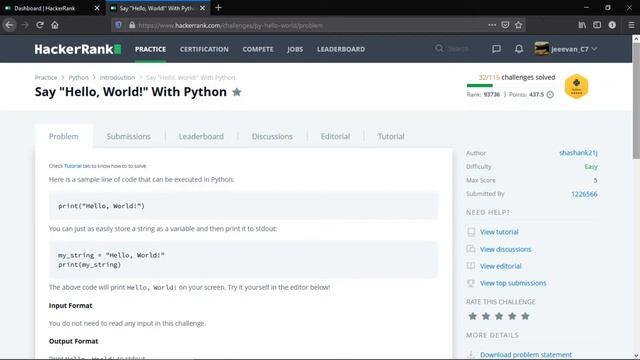640x360 pixels.
Task: Rate challenge three stars
Action: [499, 316]
